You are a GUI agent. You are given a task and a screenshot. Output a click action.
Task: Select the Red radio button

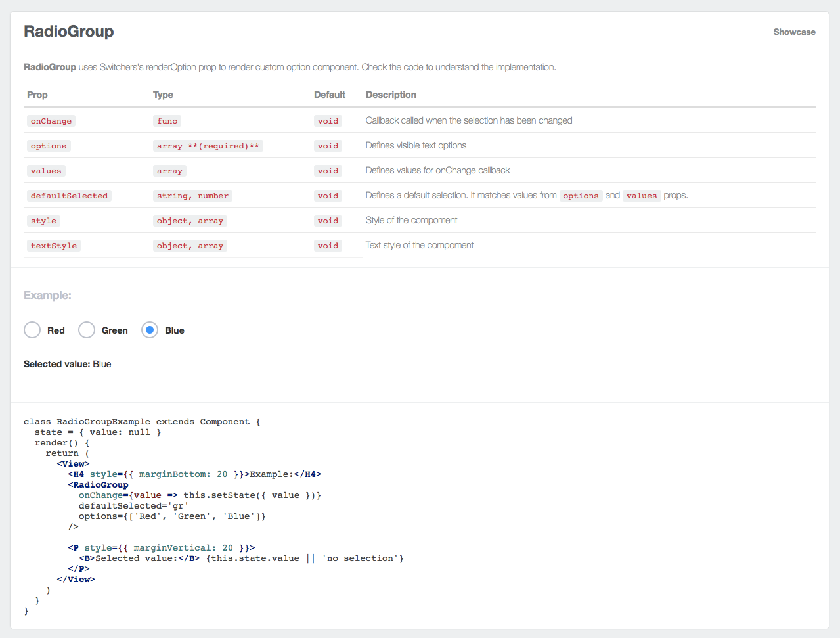[32, 330]
